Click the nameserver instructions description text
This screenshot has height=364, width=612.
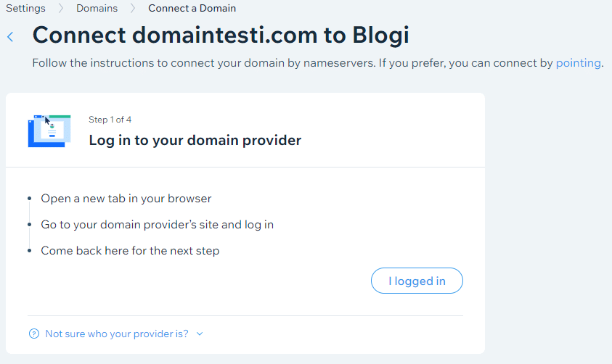290,63
